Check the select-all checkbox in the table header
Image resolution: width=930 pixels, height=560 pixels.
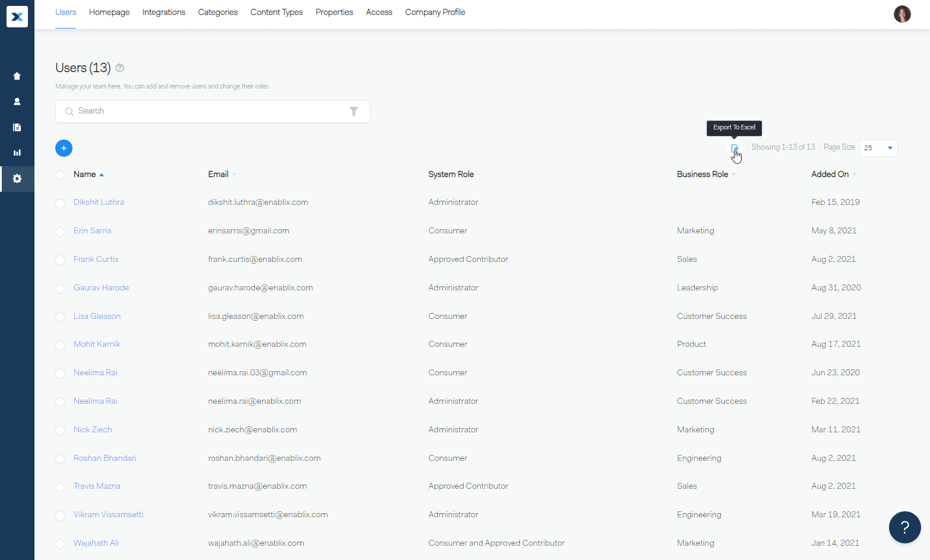(59, 175)
